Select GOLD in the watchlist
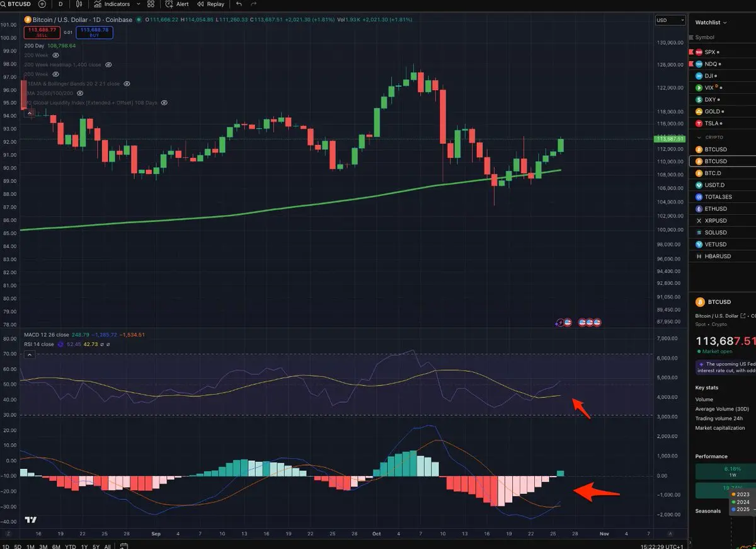The height and width of the screenshot is (549, 756). (x=723, y=112)
